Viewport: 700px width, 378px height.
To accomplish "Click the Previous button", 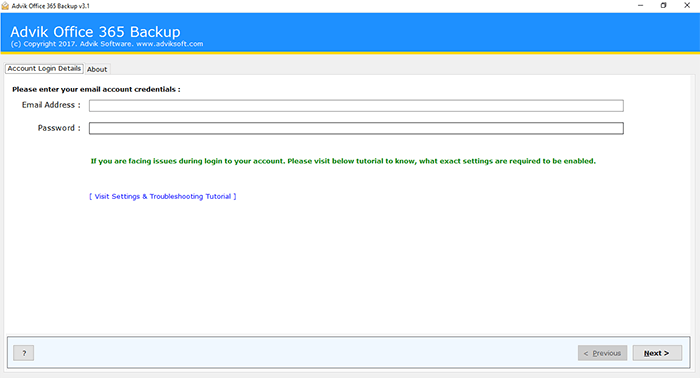I will tap(602, 353).
